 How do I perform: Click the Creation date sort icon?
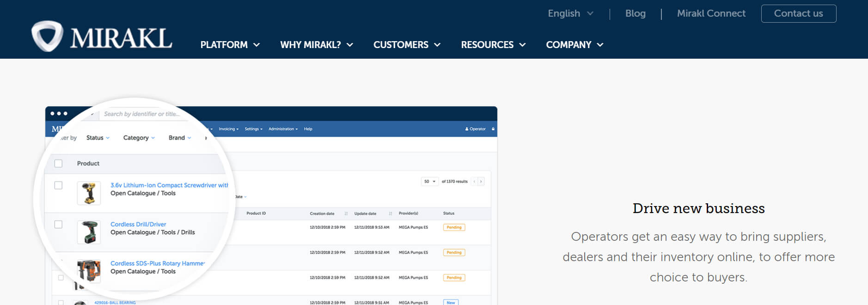[346, 213]
